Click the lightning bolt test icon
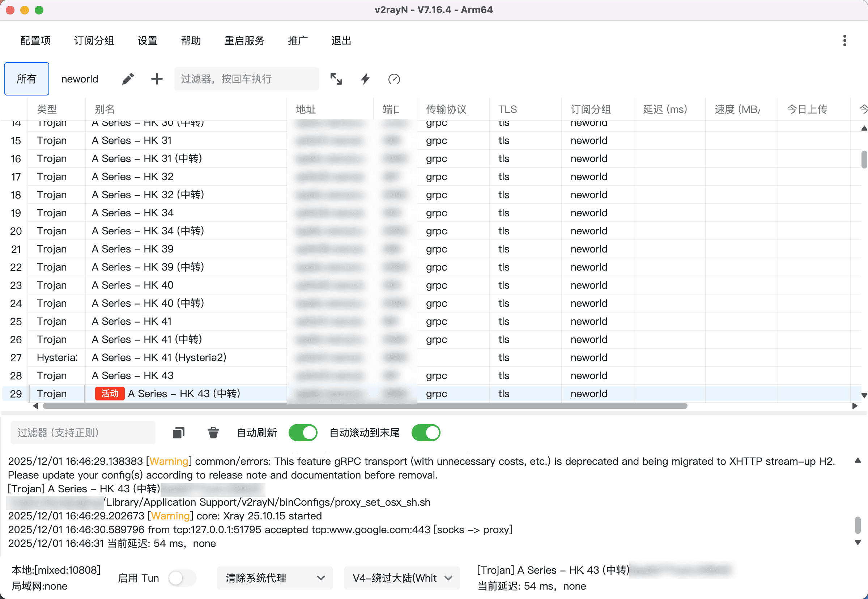This screenshot has width=868, height=599. (365, 79)
